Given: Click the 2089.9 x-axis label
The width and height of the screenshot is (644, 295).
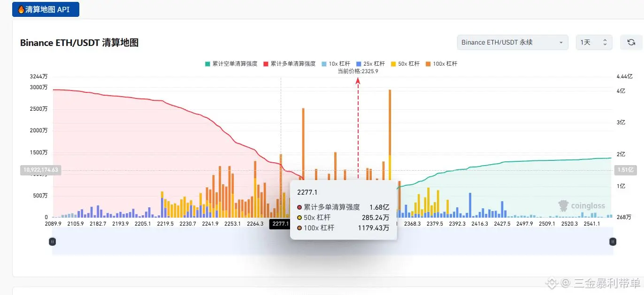Looking at the screenshot, I should (x=53, y=224).
